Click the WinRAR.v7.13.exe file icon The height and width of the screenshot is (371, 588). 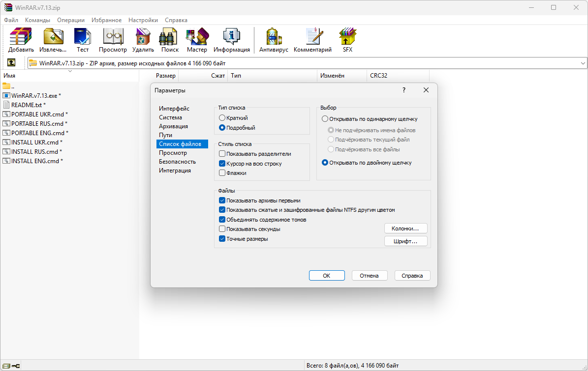[x=6, y=95]
